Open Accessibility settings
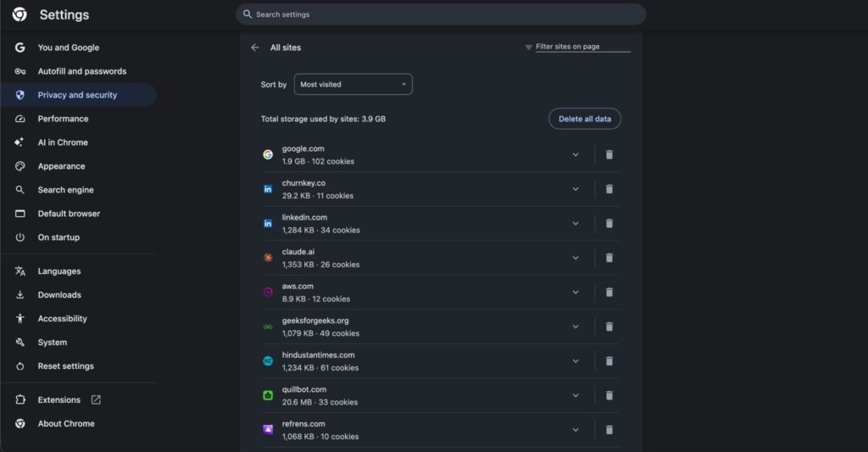868x452 pixels. (x=79, y=319)
